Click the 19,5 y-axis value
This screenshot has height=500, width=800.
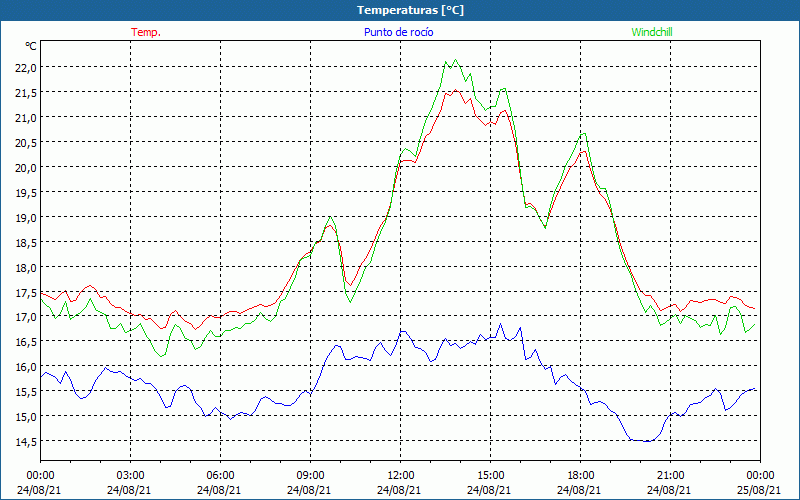pos(26,192)
